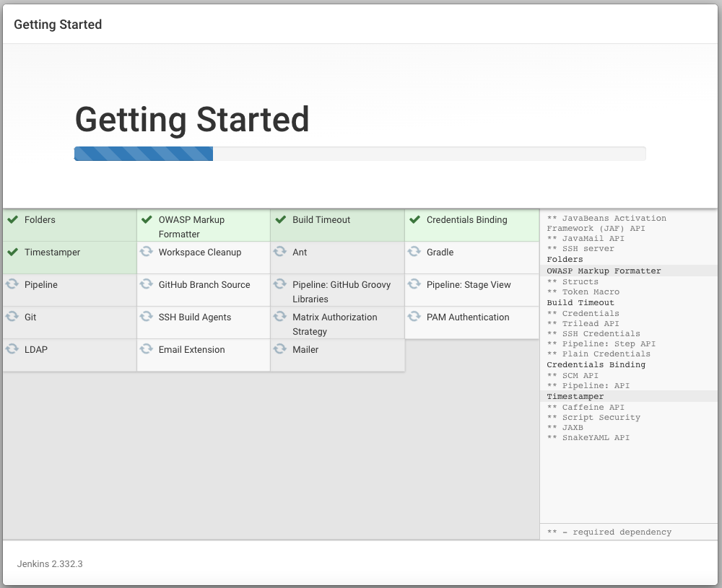Select the GitHub Branch Source label
The width and height of the screenshot is (722, 588).
tap(204, 285)
